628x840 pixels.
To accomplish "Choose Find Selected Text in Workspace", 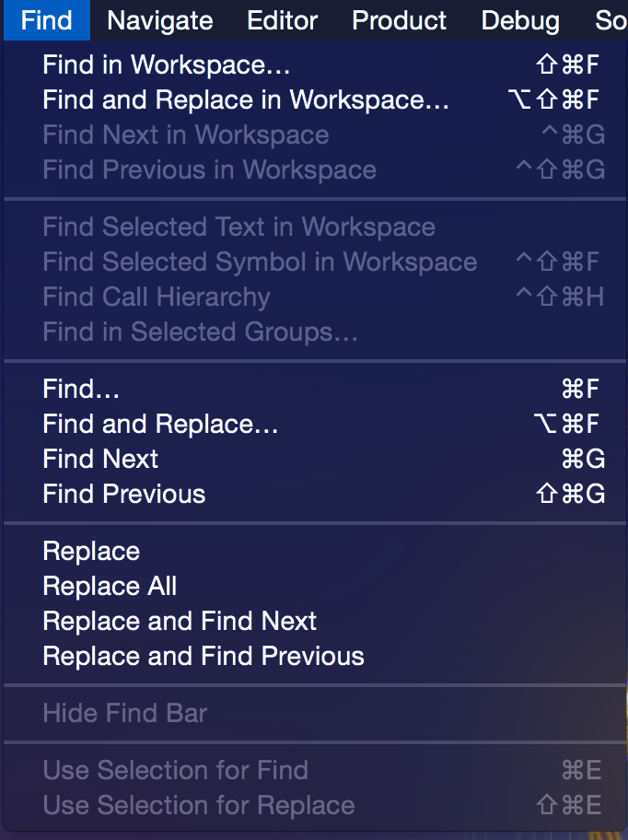I will coord(238,227).
